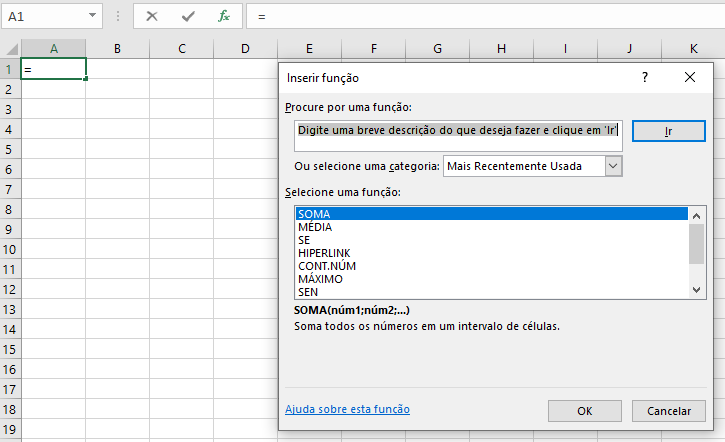This screenshot has height=442, width=725.
Task: Click the Ir search button
Action: [668, 131]
